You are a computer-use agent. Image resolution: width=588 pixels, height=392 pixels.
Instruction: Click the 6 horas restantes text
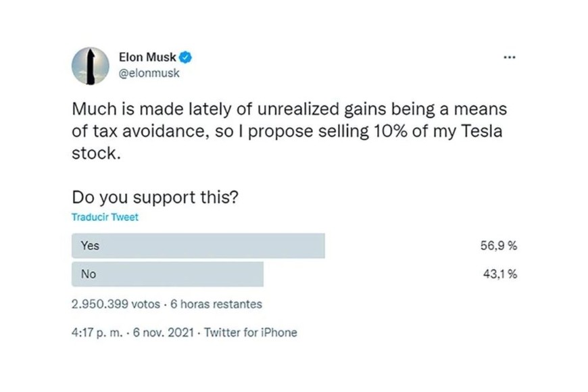click(216, 304)
